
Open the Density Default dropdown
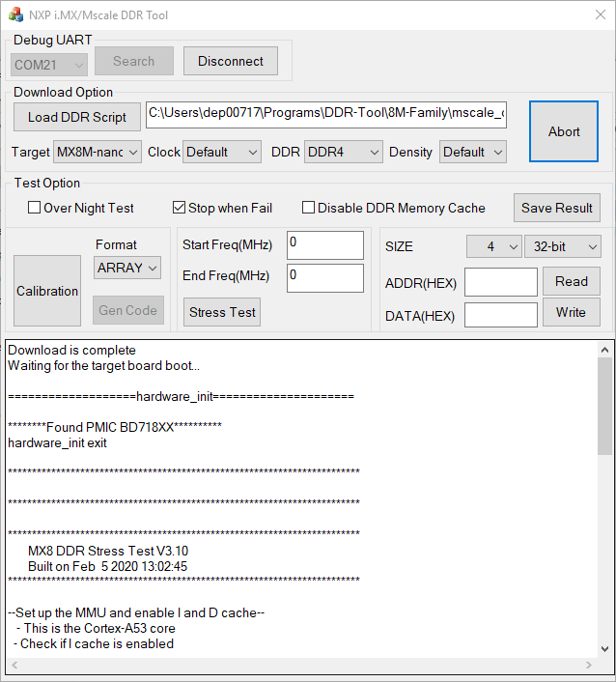click(473, 152)
